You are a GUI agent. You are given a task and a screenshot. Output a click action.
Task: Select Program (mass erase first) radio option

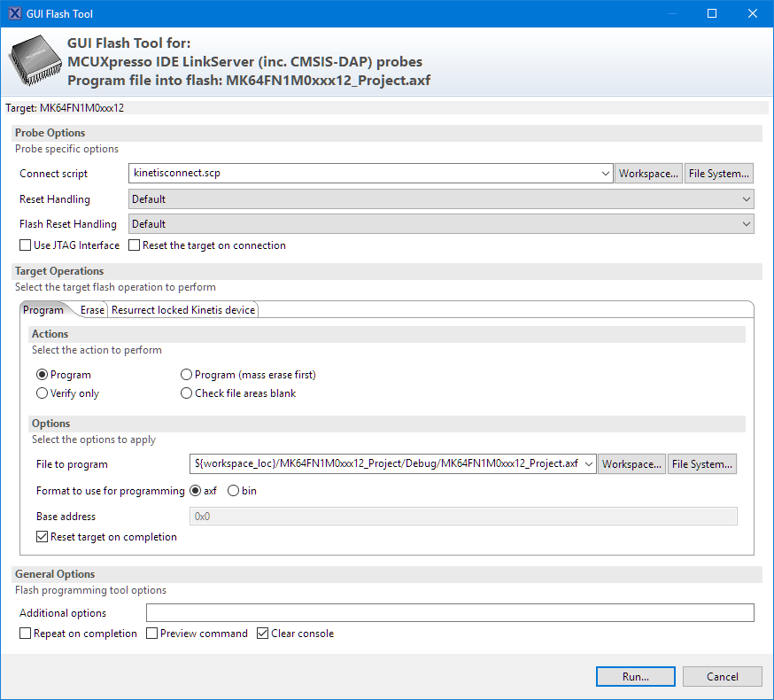tap(187, 375)
